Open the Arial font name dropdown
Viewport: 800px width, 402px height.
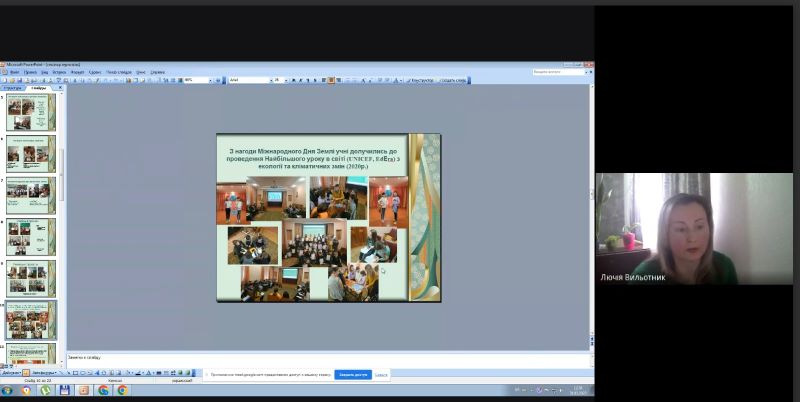[271, 80]
